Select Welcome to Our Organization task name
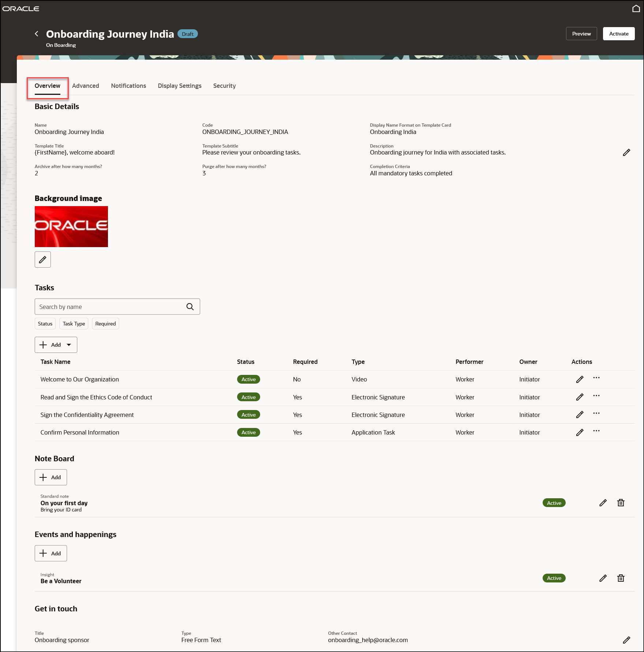Image resolution: width=644 pixels, height=652 pixels. point(79,379)
